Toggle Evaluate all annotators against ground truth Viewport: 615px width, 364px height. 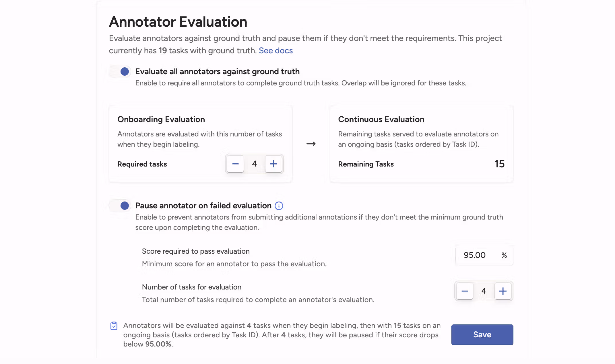120,72
